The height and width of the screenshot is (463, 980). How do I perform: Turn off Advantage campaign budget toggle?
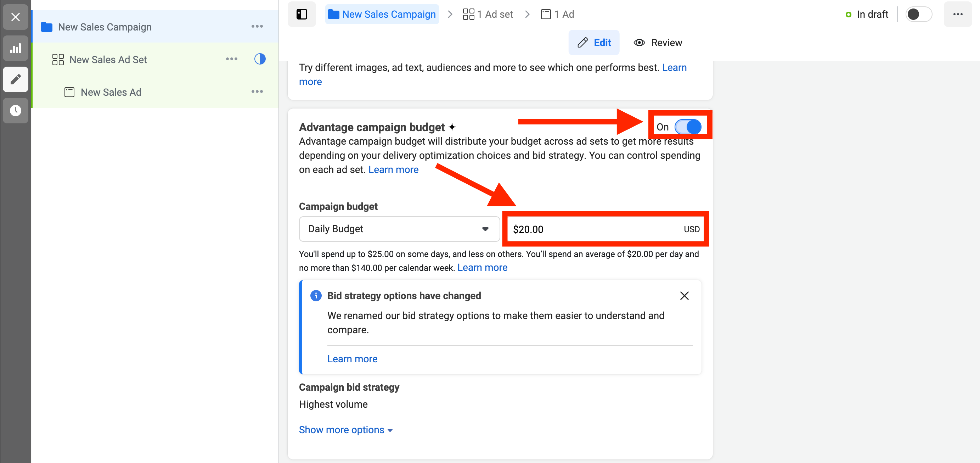point(688,127)
